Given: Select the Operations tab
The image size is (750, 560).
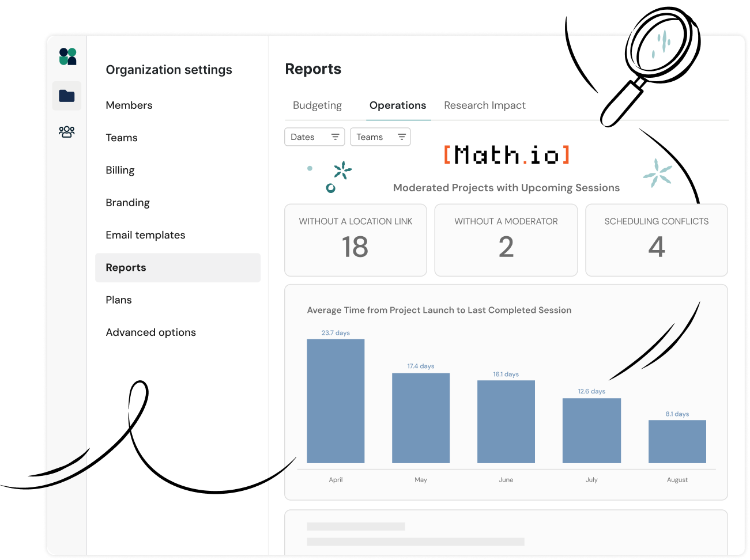Looking at the screenshot, I should pos(398,105).
